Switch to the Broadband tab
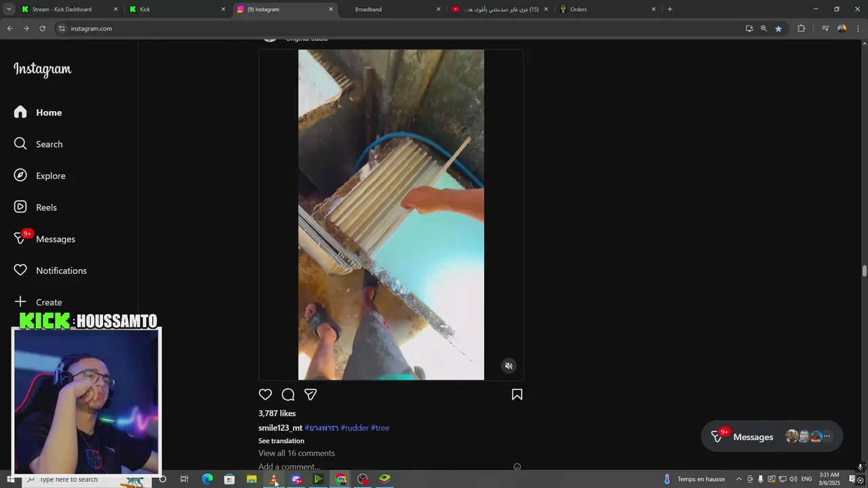Viewport: 868px width, 488px height. pos(393,9)
